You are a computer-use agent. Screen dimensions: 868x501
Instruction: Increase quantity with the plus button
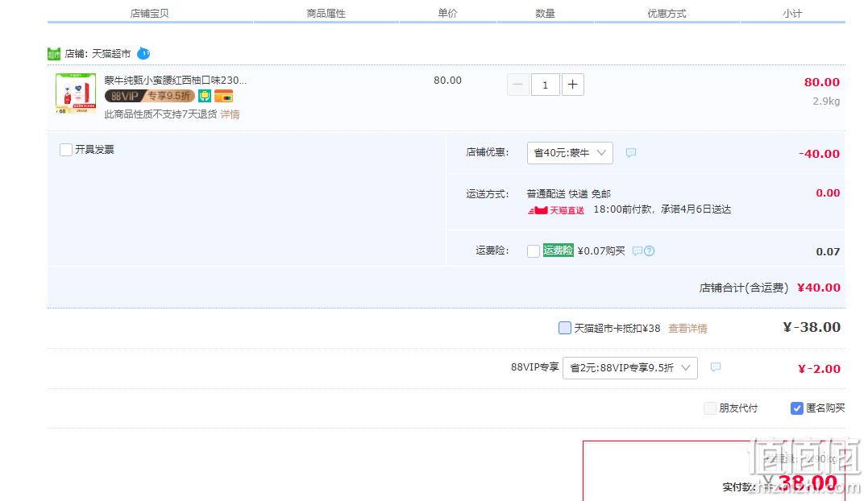point(573,85)
